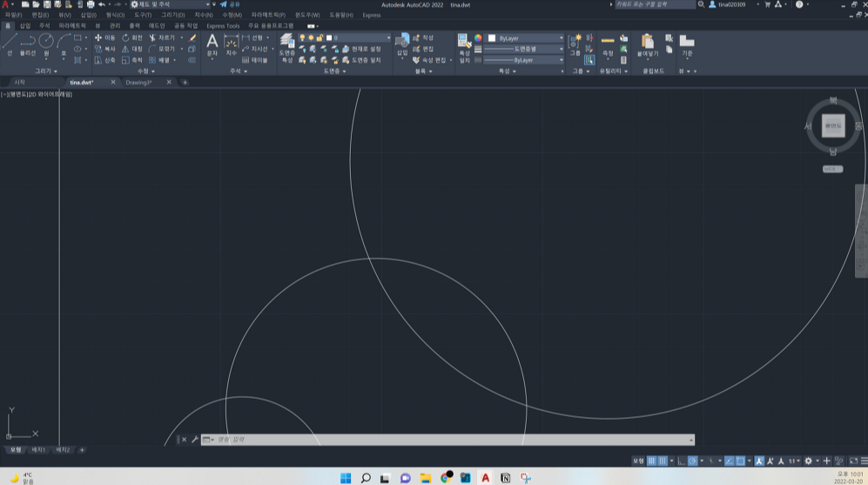
Task: Click the Mirror (대칭) tool
Action: point(131,49)
